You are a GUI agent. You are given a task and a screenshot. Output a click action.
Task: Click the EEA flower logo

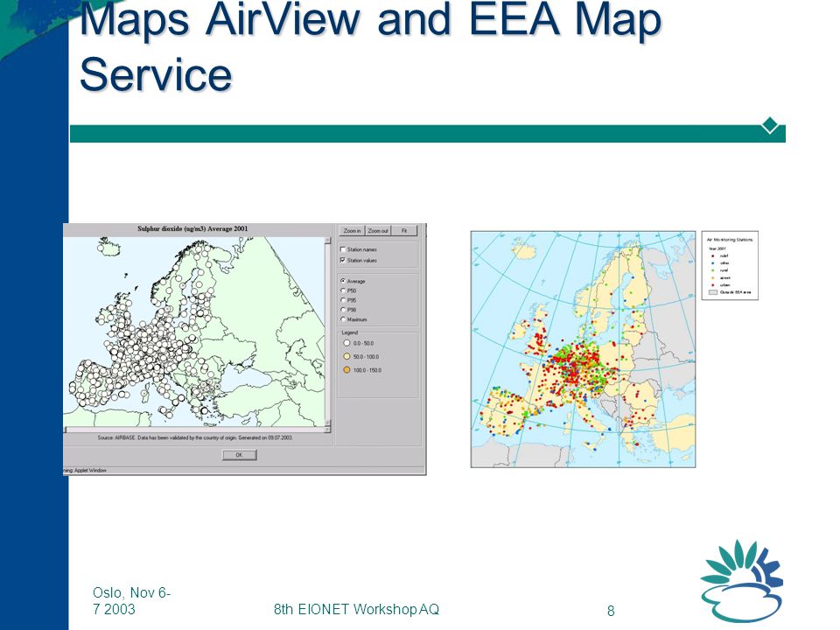[741, 581]
